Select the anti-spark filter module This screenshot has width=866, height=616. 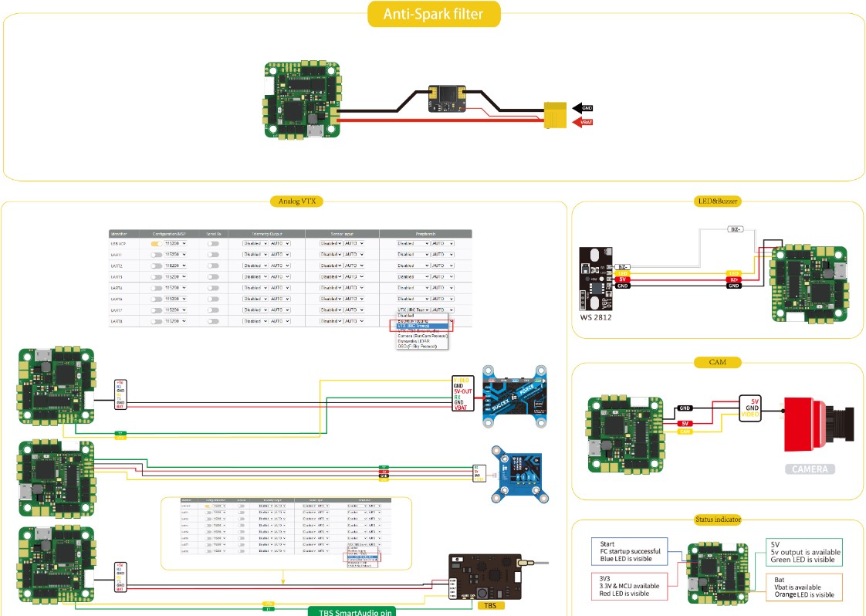[x=445, y=99]
